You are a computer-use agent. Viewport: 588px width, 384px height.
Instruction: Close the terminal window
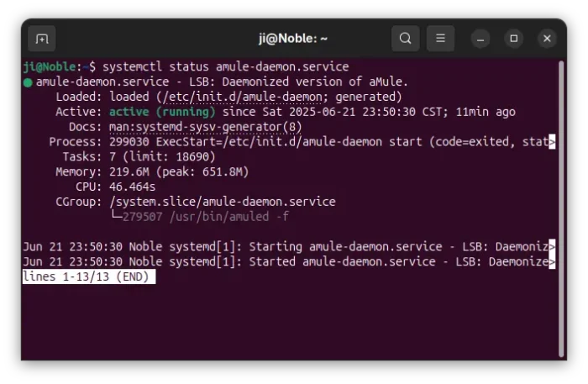(547, 39)
